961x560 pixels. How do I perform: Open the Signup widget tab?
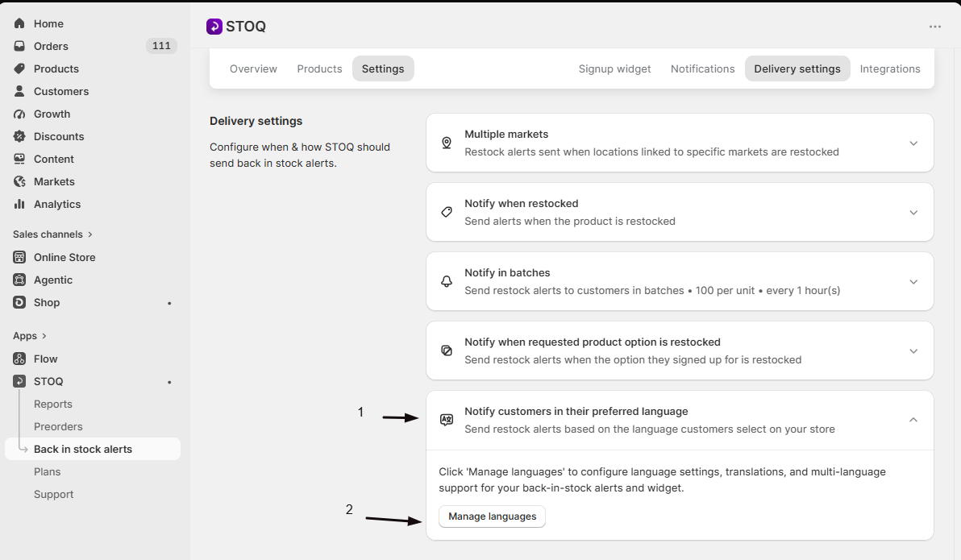[614, 68]
